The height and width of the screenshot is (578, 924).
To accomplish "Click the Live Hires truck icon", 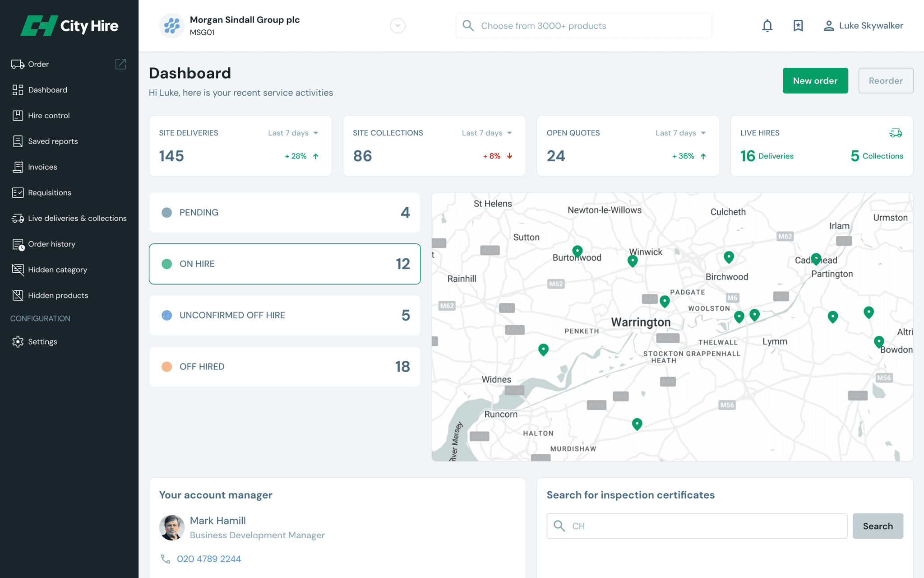I will [895, 133].
